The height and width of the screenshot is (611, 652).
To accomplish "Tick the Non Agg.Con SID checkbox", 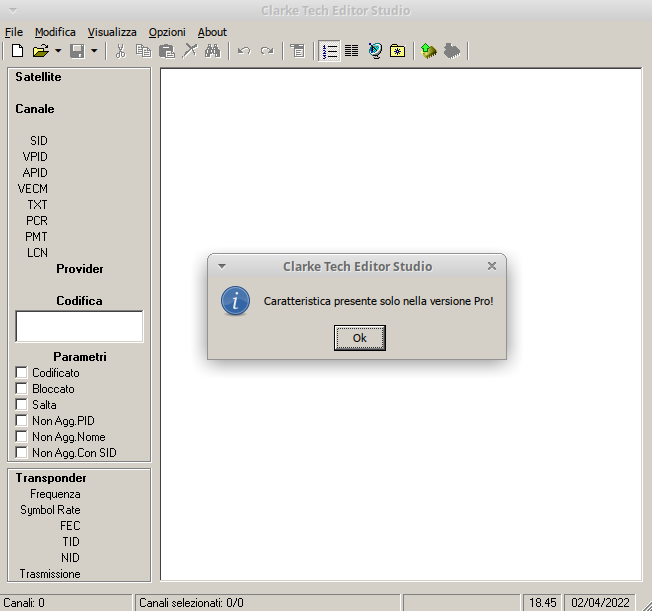I will 21,452.
